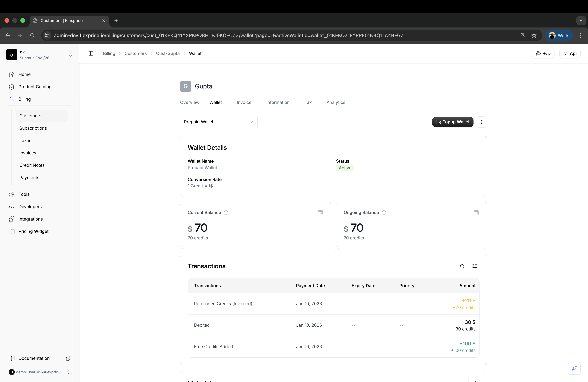Expand demo-user account menu
Image resolution: width=588 pixels, height=382 pixels.
pyautogui.click(x=68, y=372)
